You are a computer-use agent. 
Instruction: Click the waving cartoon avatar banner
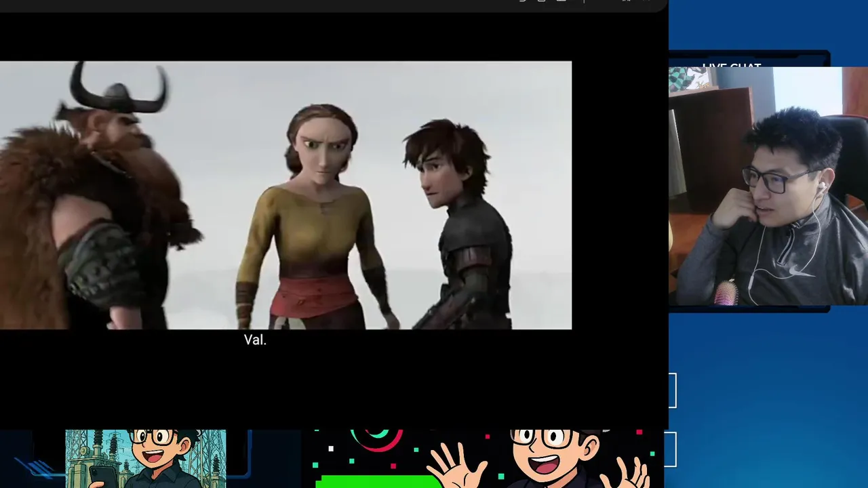482,458
